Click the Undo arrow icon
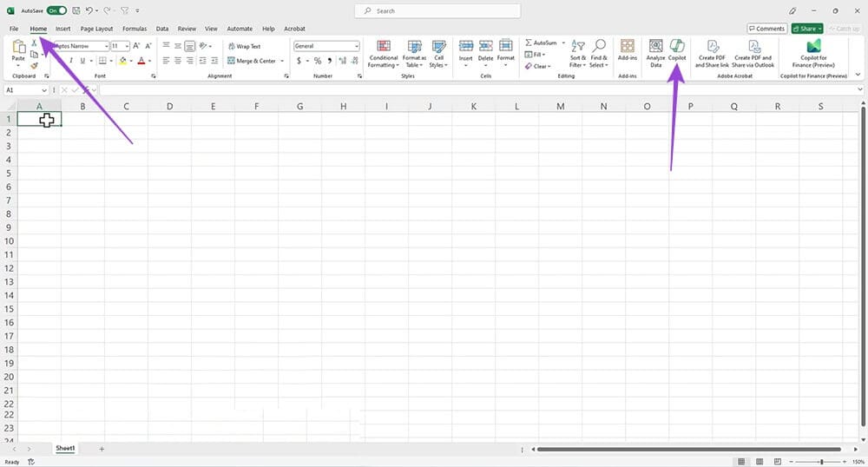This screenshot has width=868, height=467. click(89, 10)
